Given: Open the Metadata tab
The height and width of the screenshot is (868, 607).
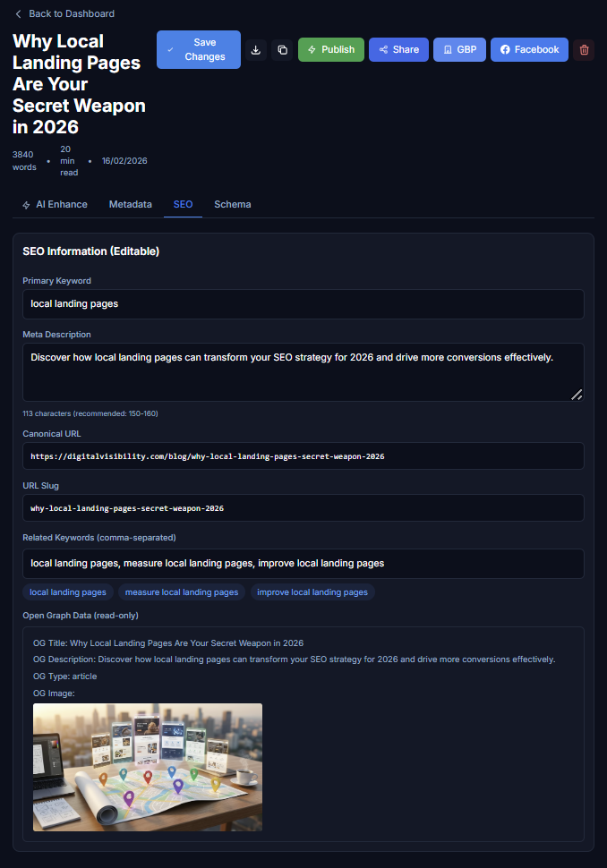Looking at the screenshot, I should 130,204.
